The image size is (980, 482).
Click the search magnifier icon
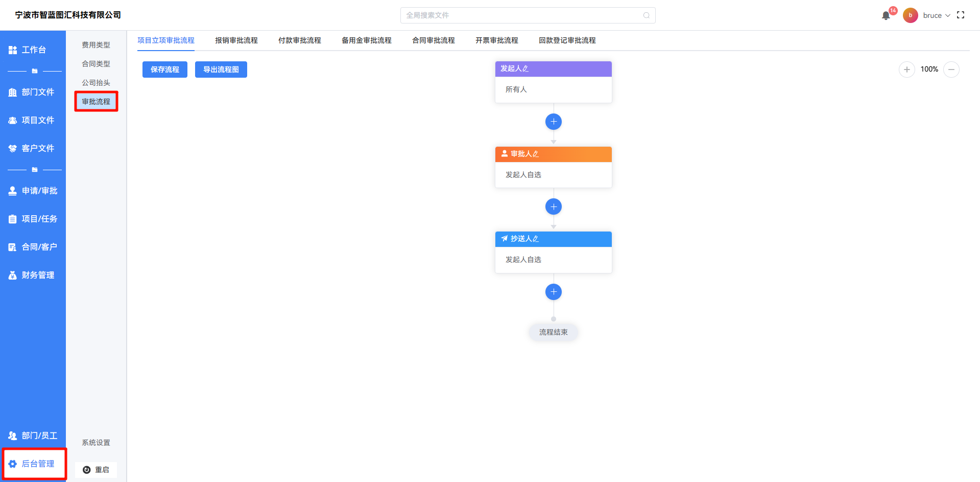pyautogui.click(x=646, y=15)
